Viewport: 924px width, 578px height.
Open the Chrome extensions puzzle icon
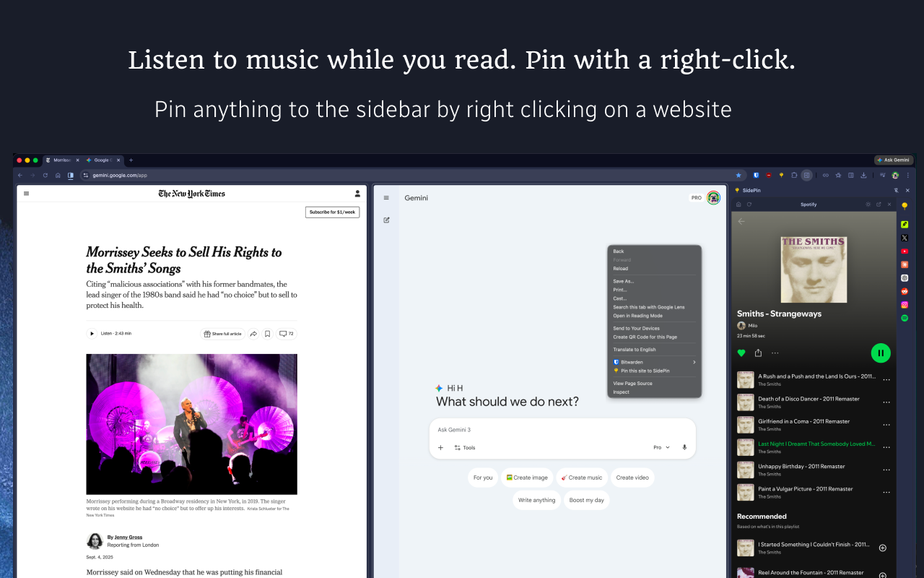(794, 175)
